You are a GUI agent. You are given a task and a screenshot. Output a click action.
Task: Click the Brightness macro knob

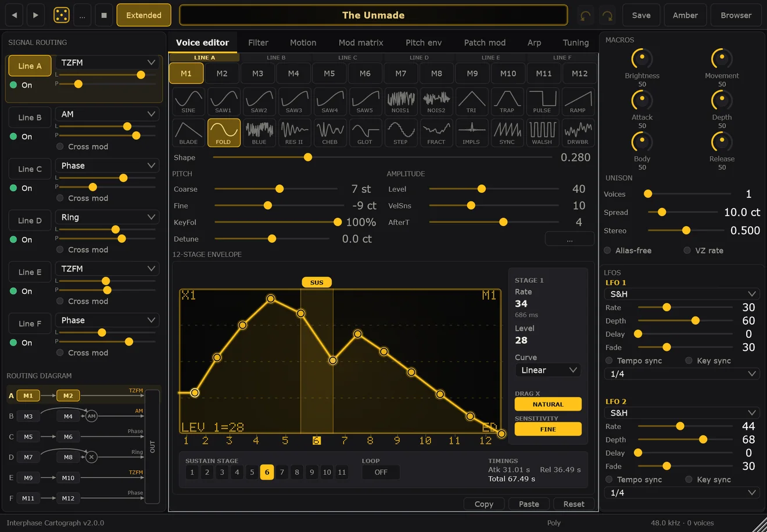[x=642, y=58]
